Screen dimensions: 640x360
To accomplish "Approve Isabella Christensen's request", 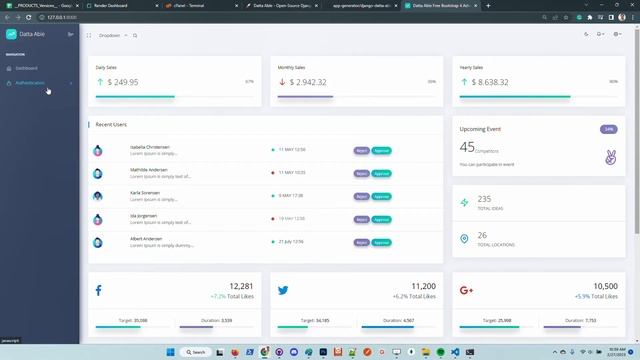I will pos(381,151).
